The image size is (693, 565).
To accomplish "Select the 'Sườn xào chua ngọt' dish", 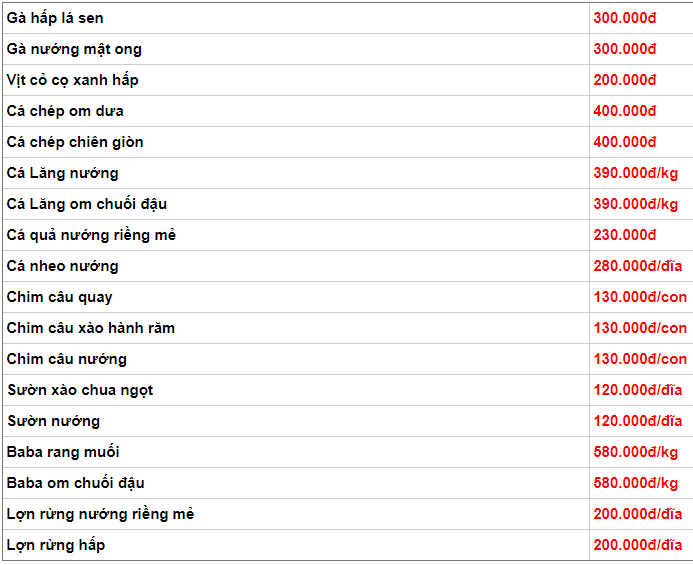I will (80, 390).
